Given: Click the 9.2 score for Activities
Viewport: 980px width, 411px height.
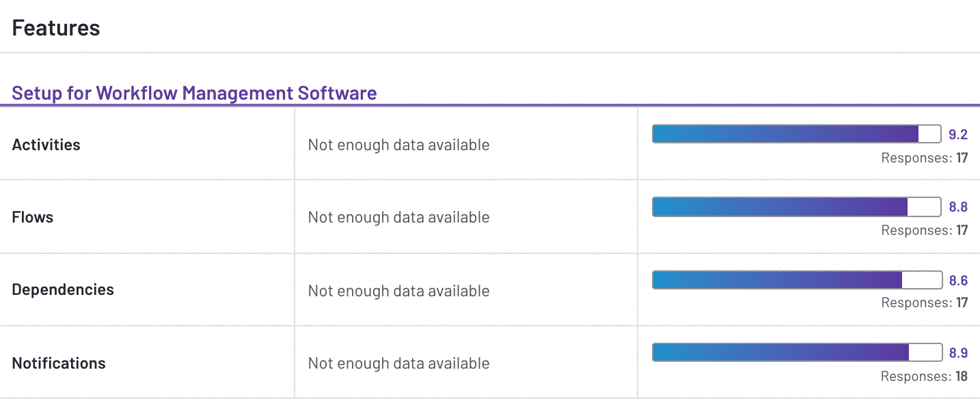Looking at the screenshot, I should coord(958,134).
